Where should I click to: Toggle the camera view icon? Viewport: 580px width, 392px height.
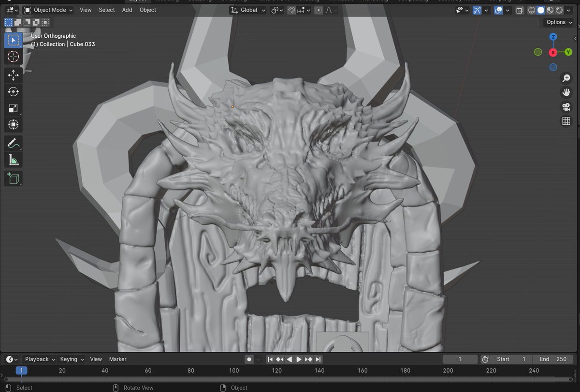click(566, 107)
